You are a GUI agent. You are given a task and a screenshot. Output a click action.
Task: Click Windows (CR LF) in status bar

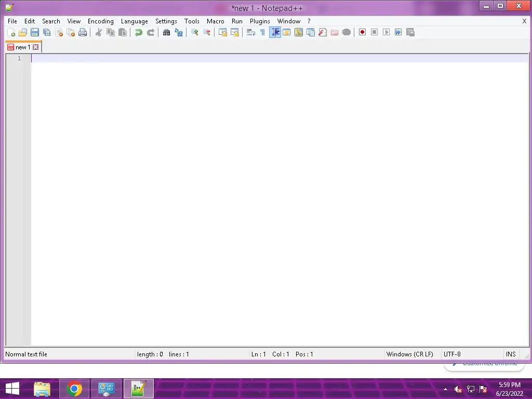(x=409, y=354)
